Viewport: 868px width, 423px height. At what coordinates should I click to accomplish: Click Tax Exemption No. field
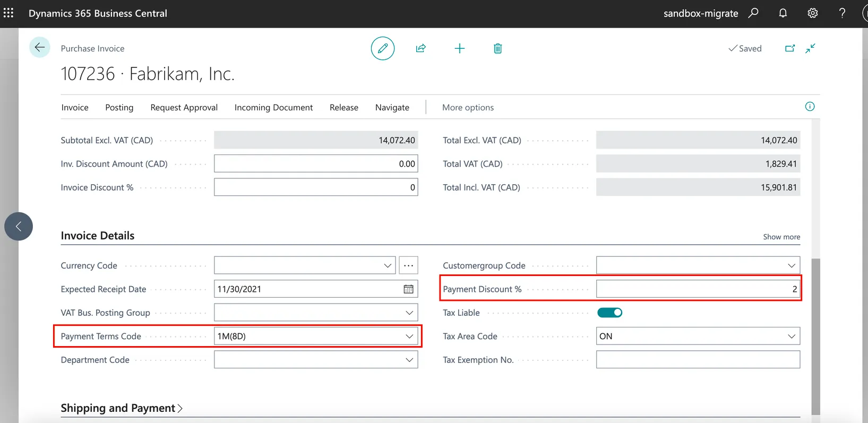point(698,359)
